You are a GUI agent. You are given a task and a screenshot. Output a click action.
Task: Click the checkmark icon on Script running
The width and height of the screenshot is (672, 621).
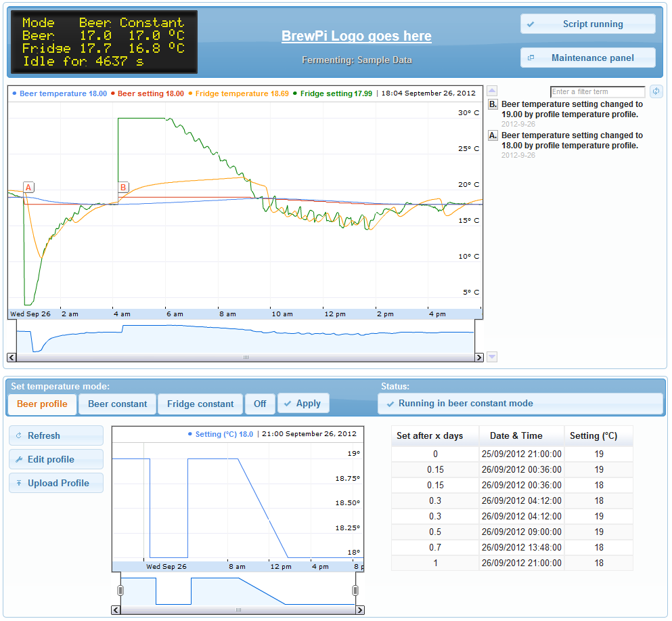[x=530, y=23]
